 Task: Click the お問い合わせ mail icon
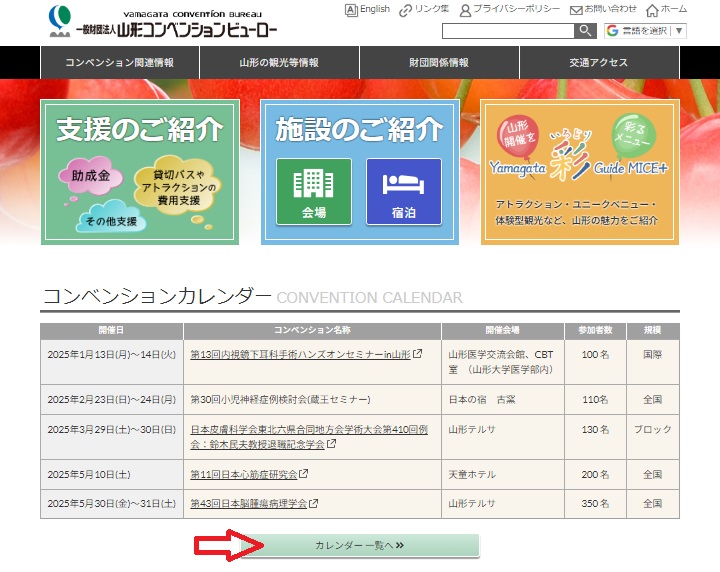coord(577,10)
